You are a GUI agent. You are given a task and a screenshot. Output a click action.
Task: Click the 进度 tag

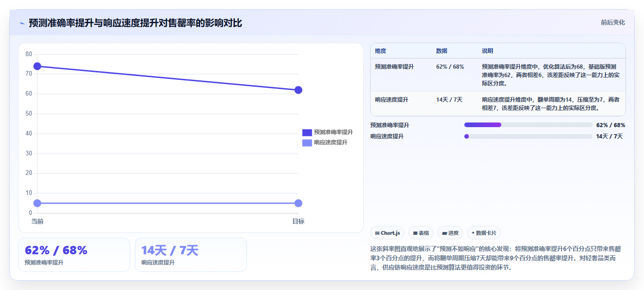tap(450, 233)
